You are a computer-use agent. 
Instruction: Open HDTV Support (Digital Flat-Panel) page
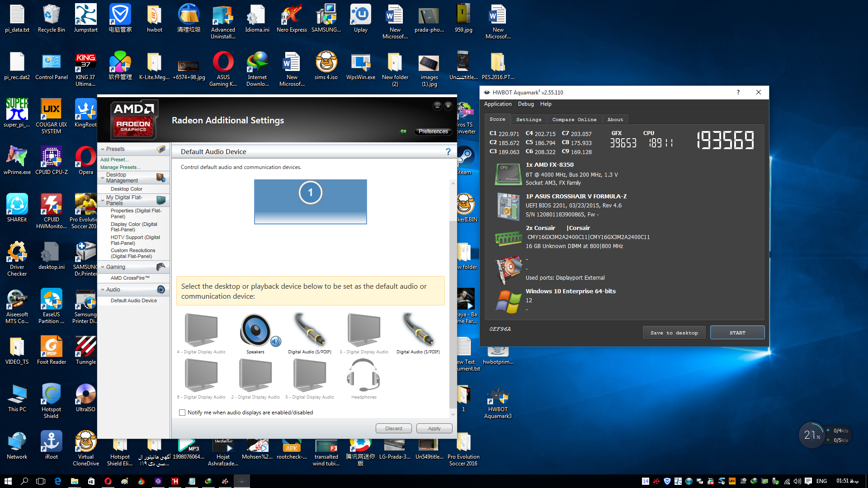[135, 240]
